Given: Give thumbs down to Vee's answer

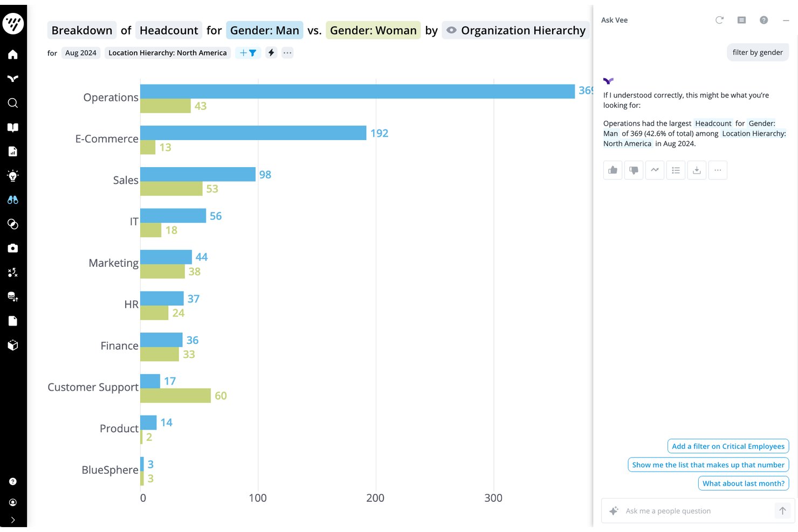Looking at the screenshot, I should click(634, 170).
